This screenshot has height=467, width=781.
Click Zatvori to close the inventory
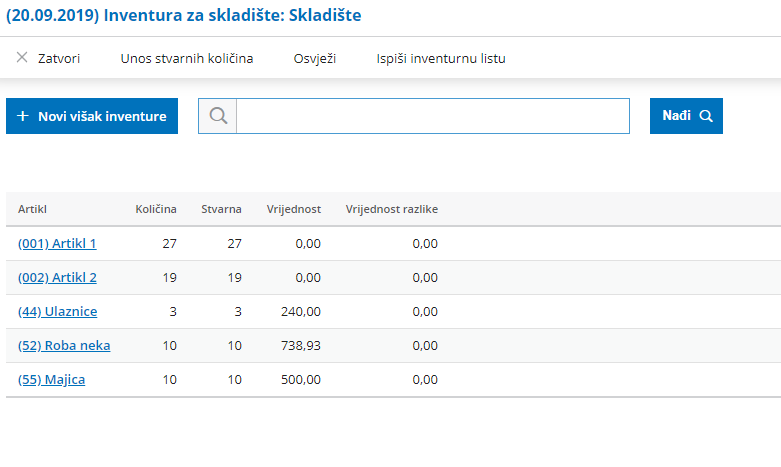click(59, 58)
